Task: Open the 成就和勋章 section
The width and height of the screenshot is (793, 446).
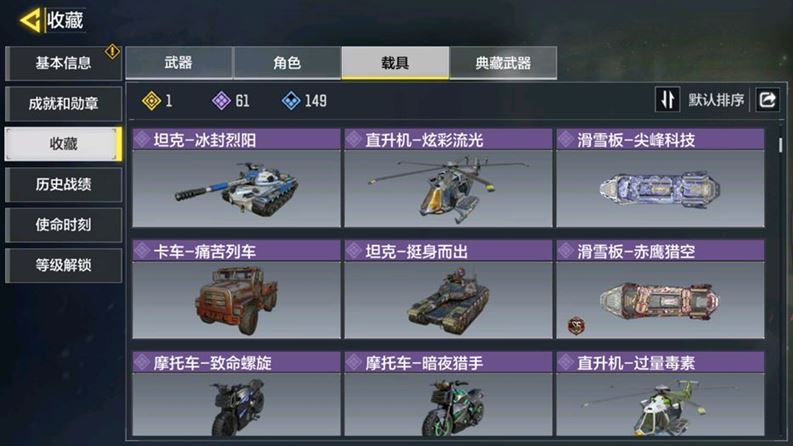Action: click(x=63, y=104)
